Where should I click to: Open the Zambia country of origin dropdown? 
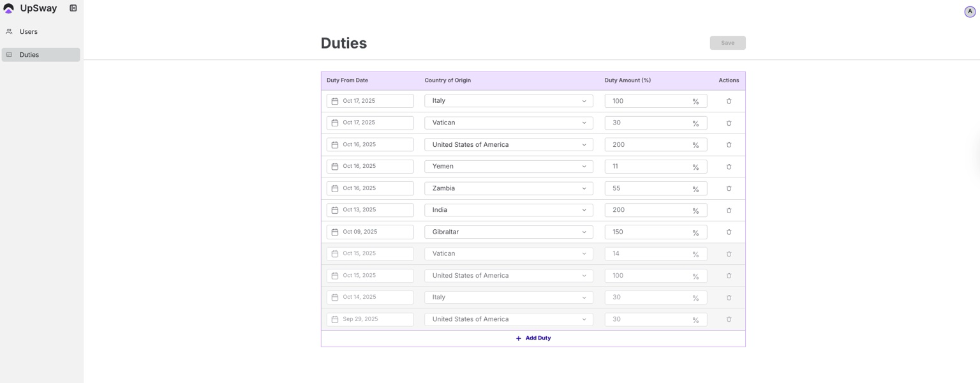click(509, 188)
